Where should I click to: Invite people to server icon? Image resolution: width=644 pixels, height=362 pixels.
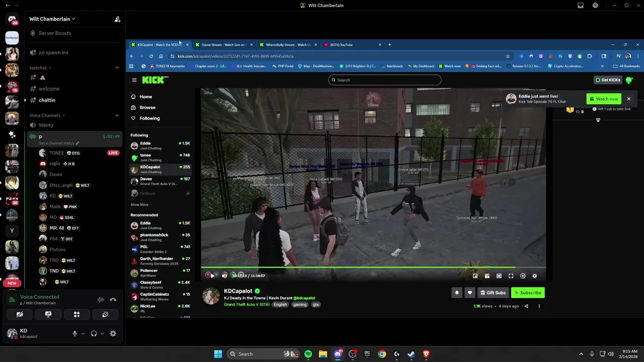117,19
